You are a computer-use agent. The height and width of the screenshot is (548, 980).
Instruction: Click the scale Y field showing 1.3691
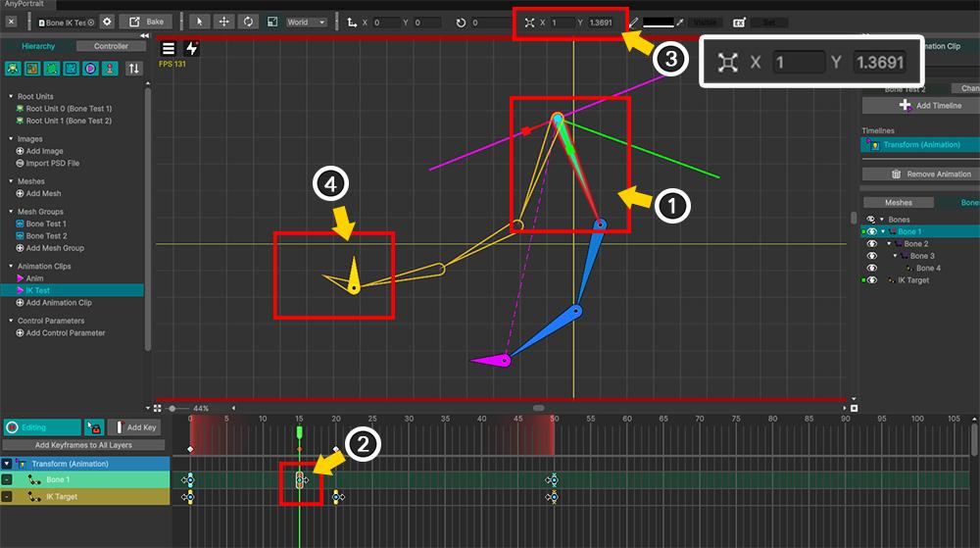click(601, 23)
